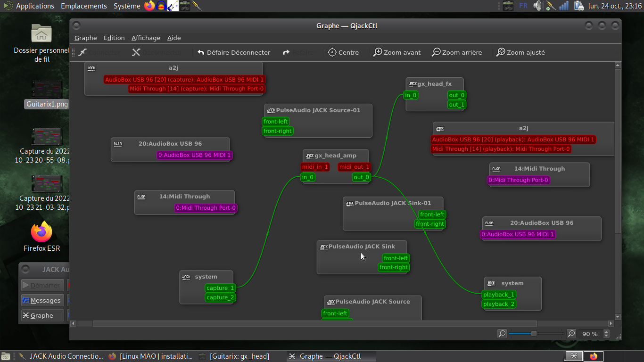Click the show-desktop icon in bottom panel
Screen dimensions: 644x362
[6, 356]
